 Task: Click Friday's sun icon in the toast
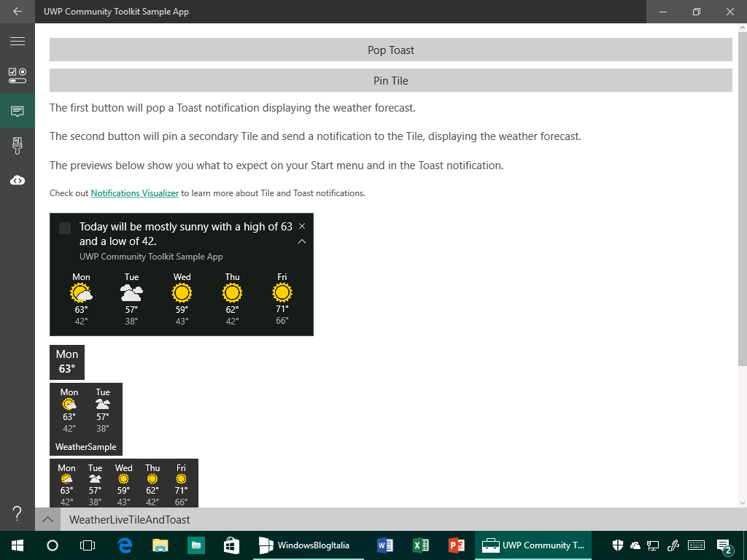click(282, 292)
